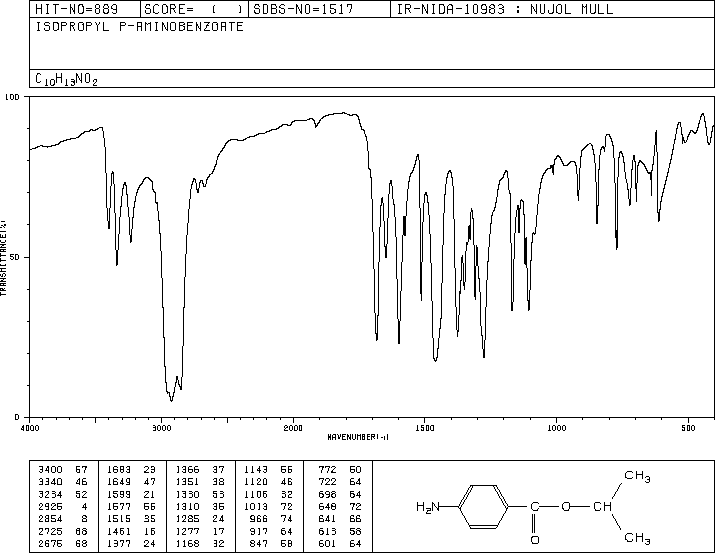Click the TRANSMITTANCE y-axis title

[3, 258]
